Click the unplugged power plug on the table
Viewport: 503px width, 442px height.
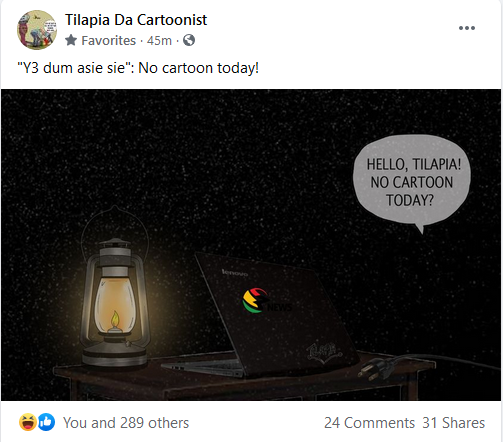[x=377, y=369]
